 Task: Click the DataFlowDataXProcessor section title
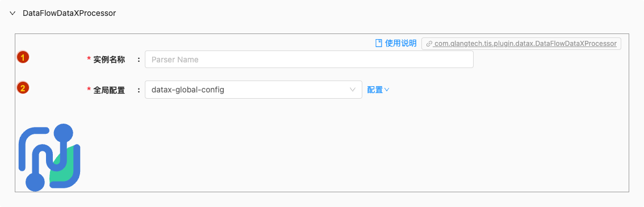click(69, 14)
